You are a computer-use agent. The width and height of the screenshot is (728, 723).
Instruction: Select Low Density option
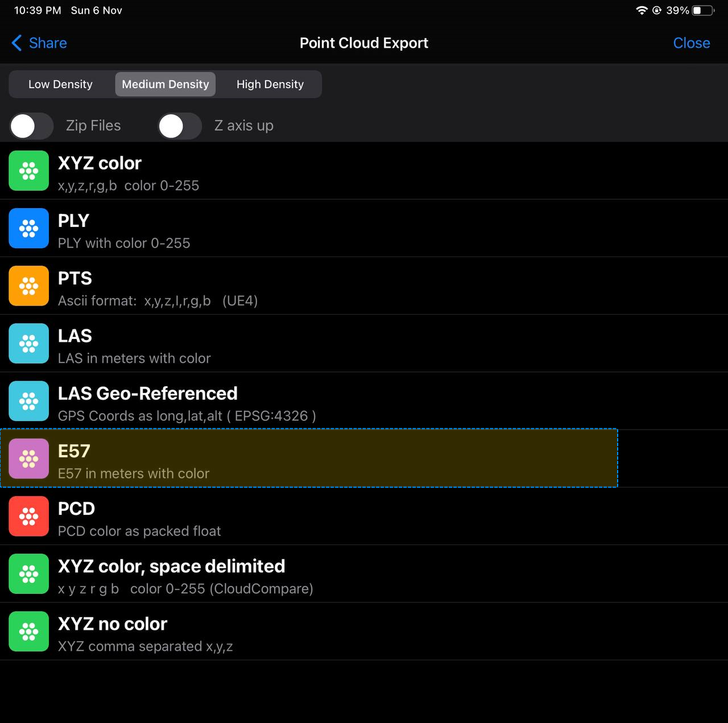60,84
